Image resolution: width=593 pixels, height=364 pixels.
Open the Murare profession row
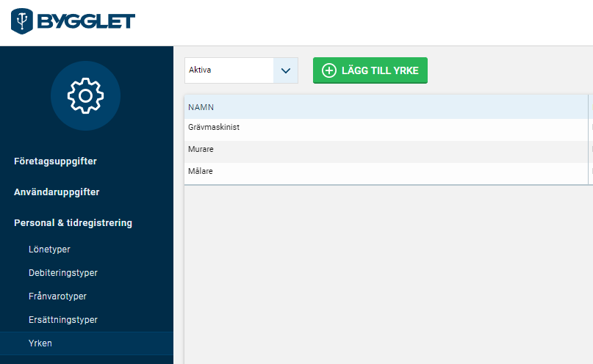click(201, 150)
